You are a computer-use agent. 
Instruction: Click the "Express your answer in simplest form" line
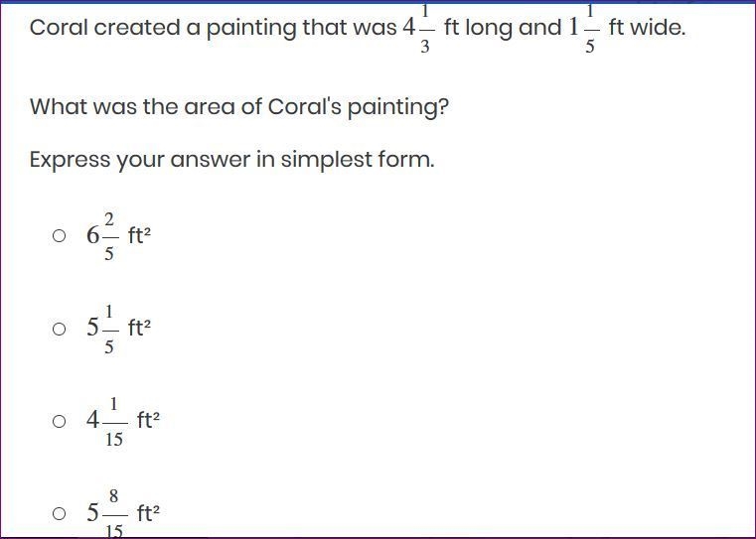point(231,160)
